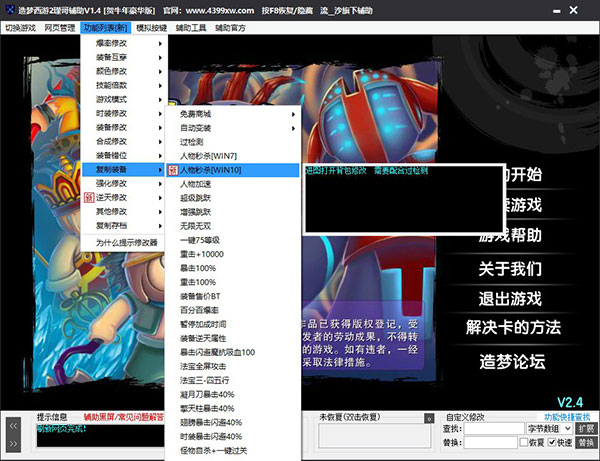This screenshot has width=600, height=461.
Task: Select 装备修改 menu entry
Action: pos(122,128)
